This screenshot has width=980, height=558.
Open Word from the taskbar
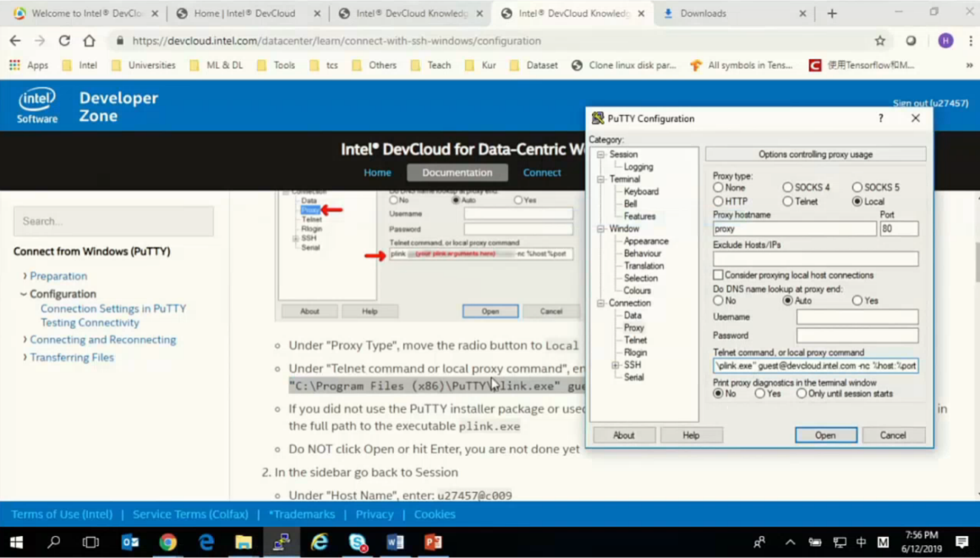tap(395, 542)
